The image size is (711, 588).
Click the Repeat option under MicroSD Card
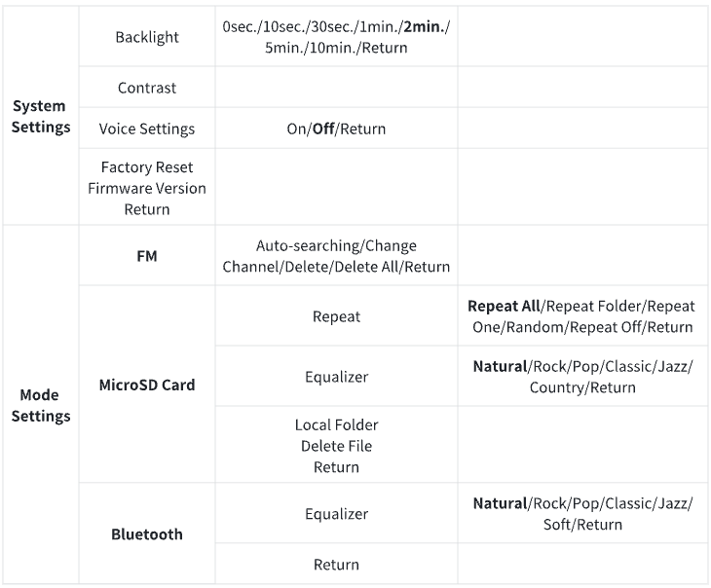coord(336,316)
